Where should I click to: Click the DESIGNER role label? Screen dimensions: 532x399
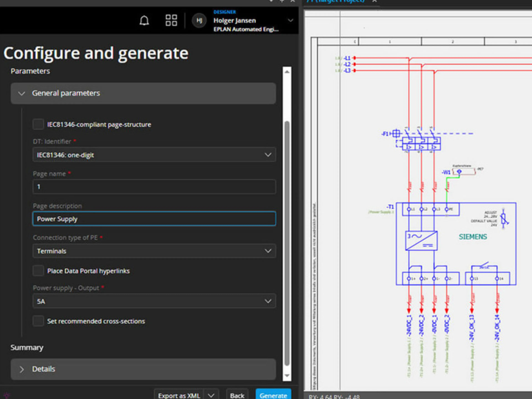click(x=225, y=12)
